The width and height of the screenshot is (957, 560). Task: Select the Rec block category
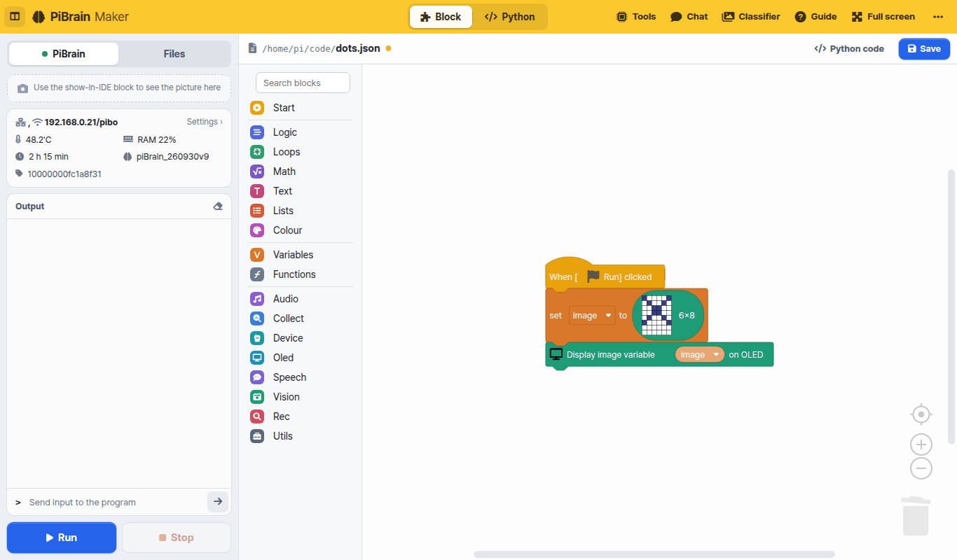tap(301, 416)
